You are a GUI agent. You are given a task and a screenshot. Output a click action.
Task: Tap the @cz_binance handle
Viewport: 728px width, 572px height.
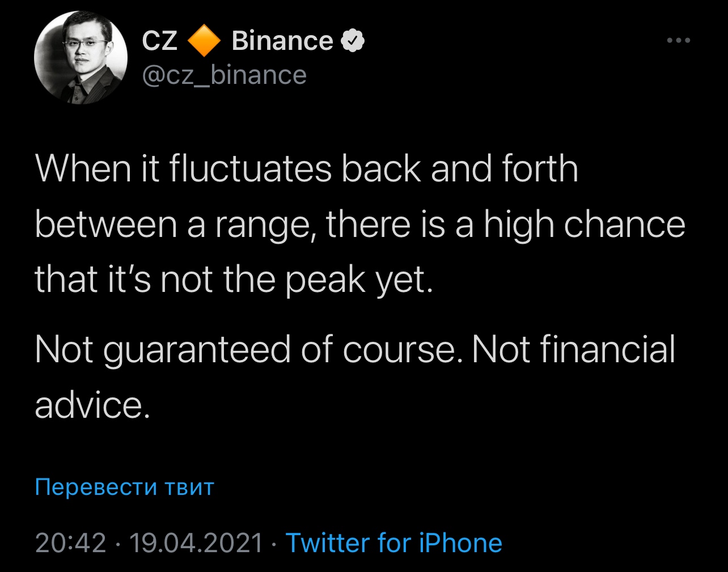(224, 75)
